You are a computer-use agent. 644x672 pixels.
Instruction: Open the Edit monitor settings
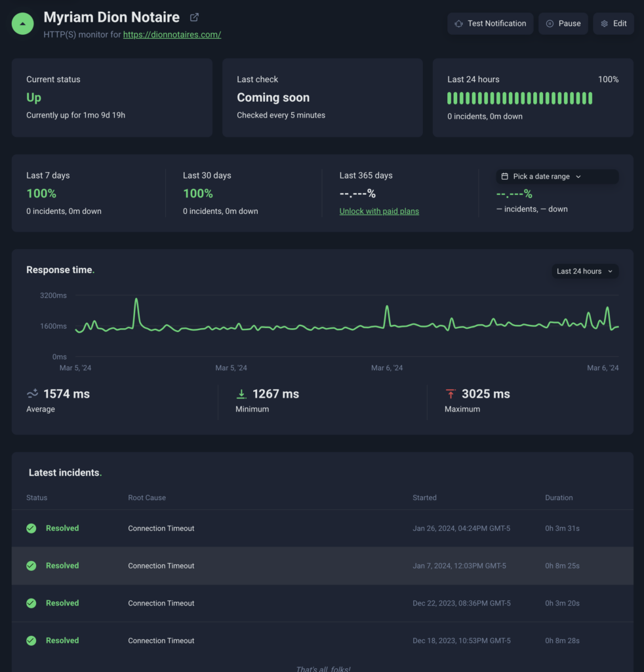613,24
